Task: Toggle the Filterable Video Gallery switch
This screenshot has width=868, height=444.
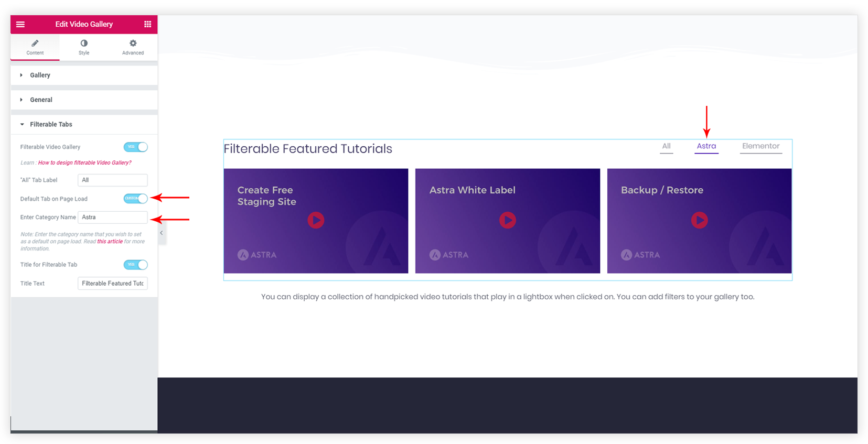Action: pyautogui.click(x=135, y=147)
